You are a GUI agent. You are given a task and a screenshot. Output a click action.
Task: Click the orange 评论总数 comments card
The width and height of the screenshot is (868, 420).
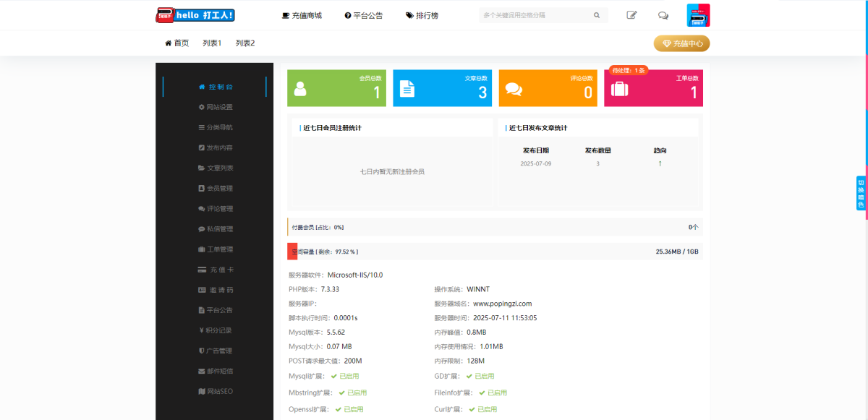click(x=548, y=88)
